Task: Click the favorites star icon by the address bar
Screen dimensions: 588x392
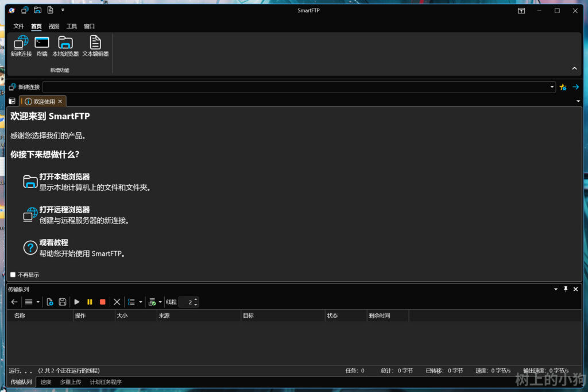Action: click(563, 87)
